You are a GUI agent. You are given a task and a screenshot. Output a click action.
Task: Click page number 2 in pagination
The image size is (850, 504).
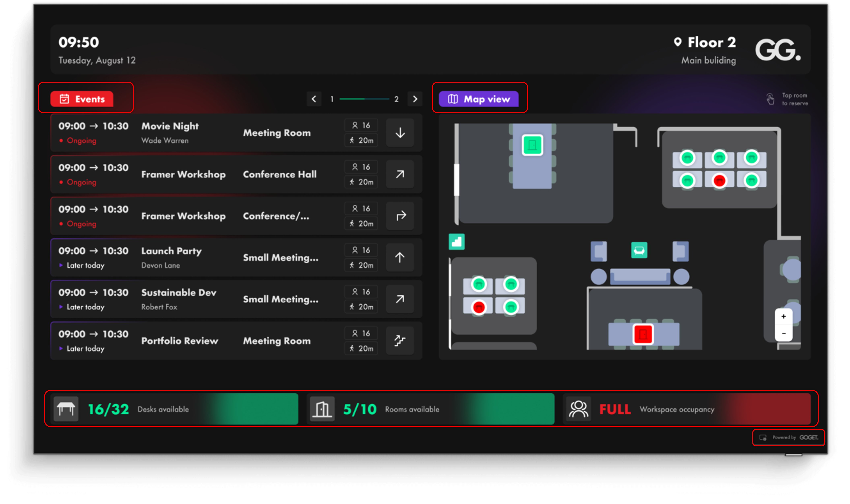396,99
